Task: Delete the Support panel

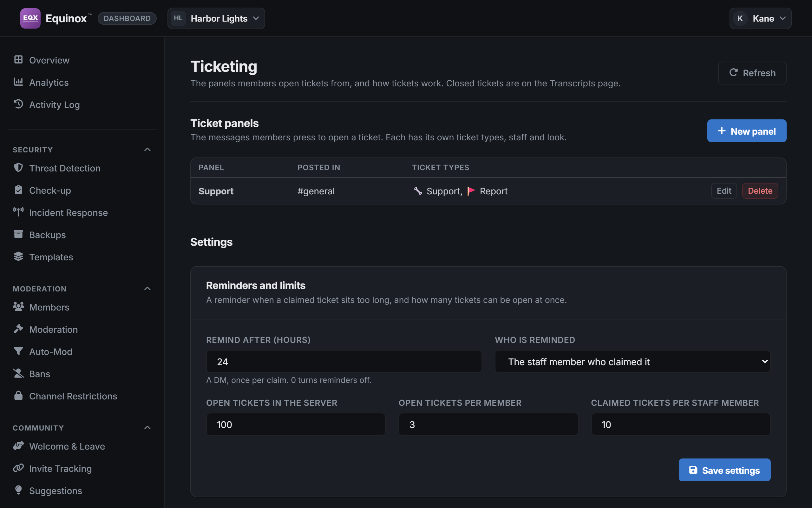Action: [760, 191]
